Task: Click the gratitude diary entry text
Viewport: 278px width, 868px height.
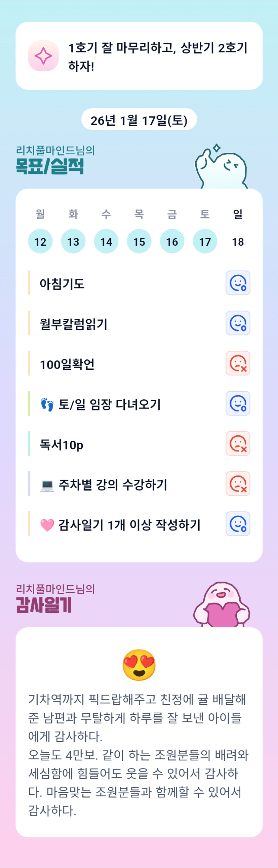Action: point(139,755)
